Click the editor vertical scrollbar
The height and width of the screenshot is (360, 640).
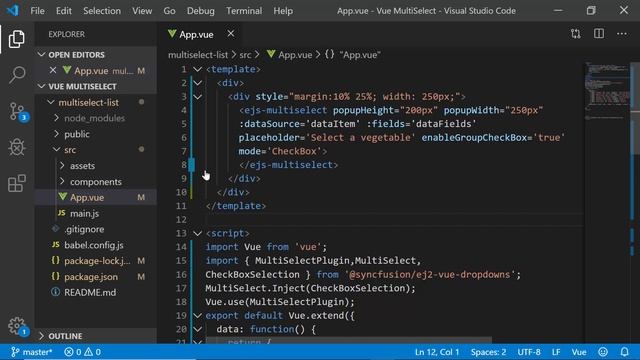coord(635,108)
